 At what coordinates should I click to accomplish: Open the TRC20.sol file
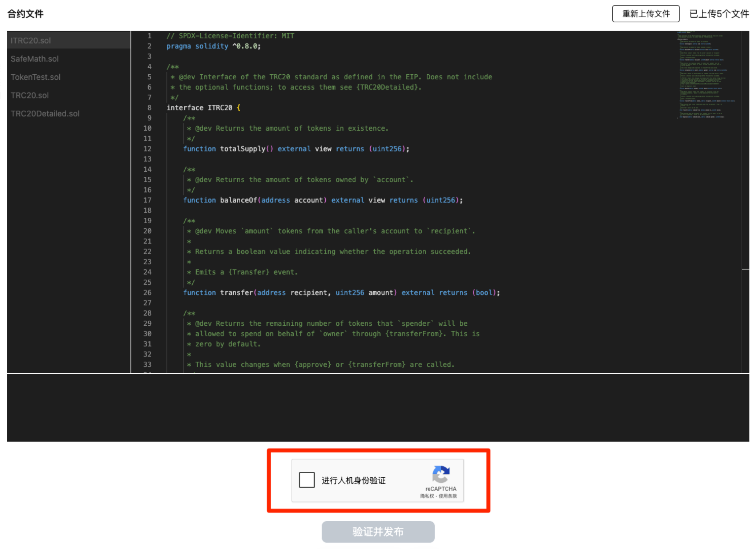coord(69,95)
